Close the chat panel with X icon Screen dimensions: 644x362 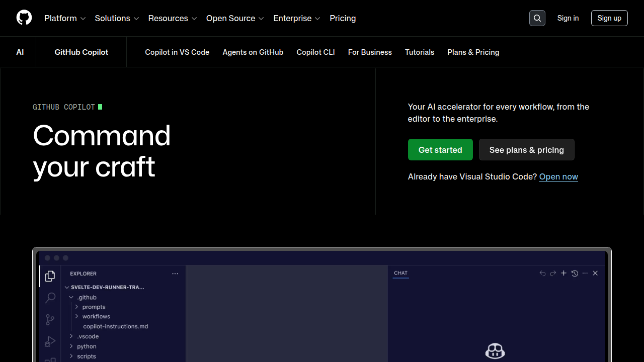(595, 273)
